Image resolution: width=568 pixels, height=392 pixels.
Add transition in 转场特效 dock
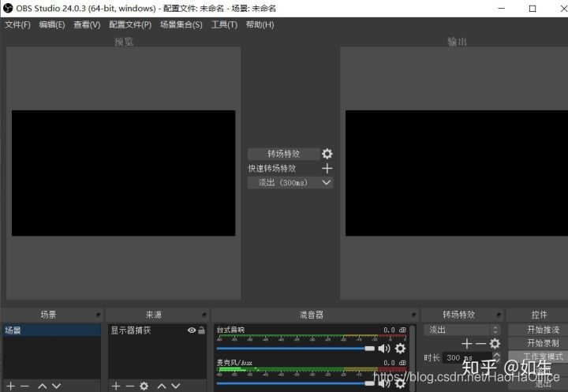pos(467,343)
